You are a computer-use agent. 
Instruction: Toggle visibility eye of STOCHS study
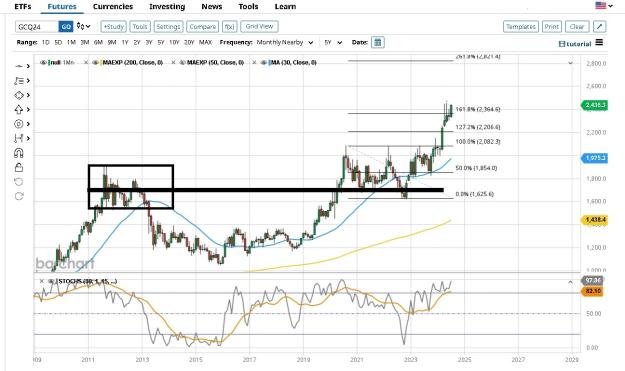point(51,281)
